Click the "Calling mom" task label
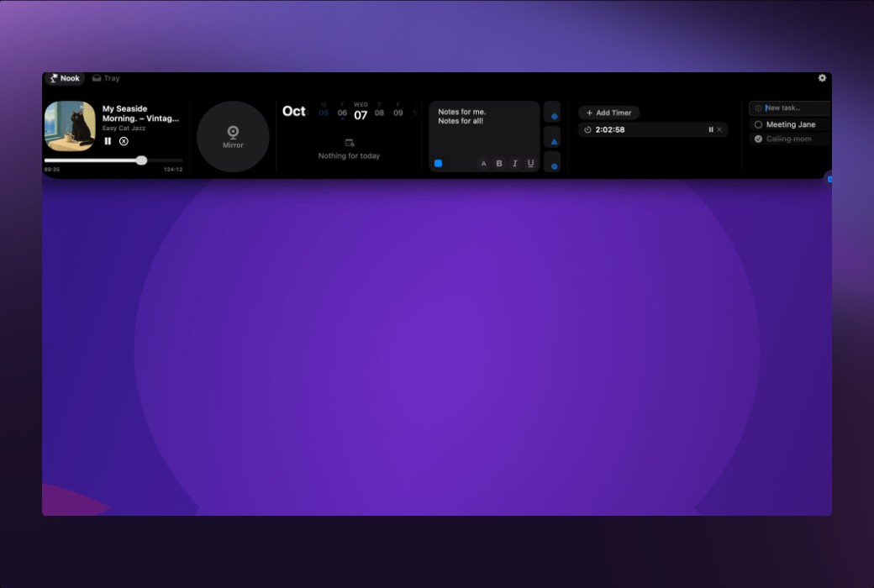874x588 pixels. tap(789, 139)
